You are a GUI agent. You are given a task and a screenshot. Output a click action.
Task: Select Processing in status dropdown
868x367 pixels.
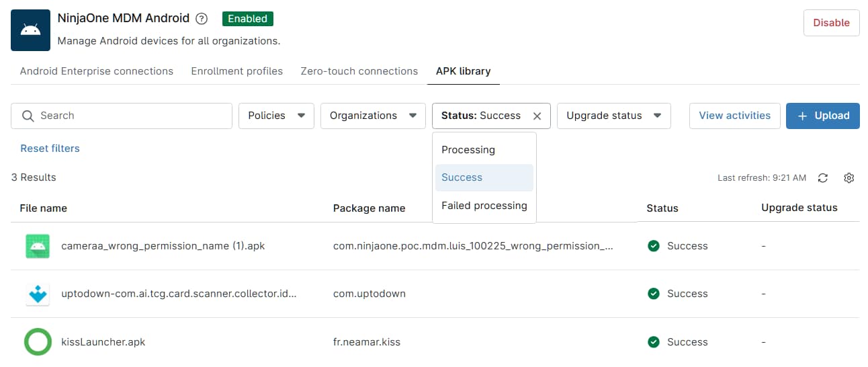pos(484,150)
